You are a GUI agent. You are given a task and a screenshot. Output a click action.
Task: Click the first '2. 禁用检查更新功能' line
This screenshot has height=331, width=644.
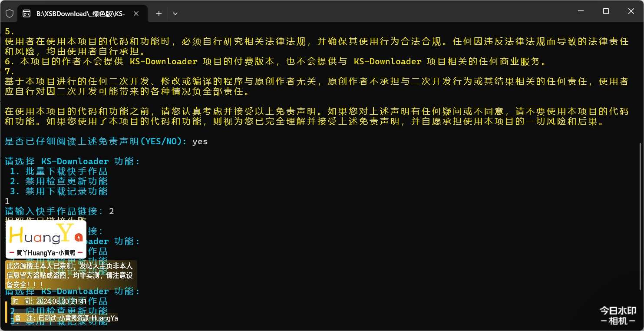click(x=59, y=181)
